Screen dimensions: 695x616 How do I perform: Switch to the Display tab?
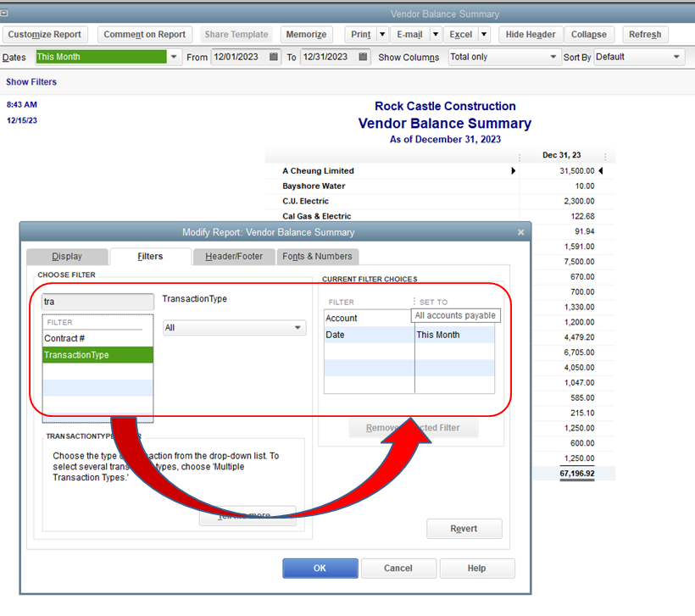pyautogui.click(x=67, y=256)
